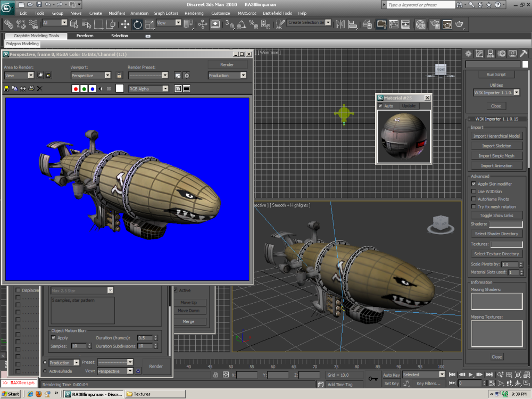Enable Try fix mesh rotation checkbox

[473, 206]
